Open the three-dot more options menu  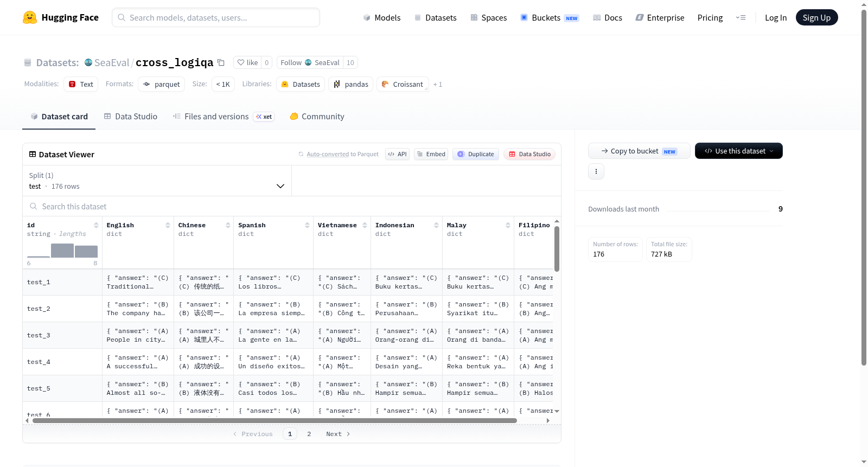tap(596, 171)
